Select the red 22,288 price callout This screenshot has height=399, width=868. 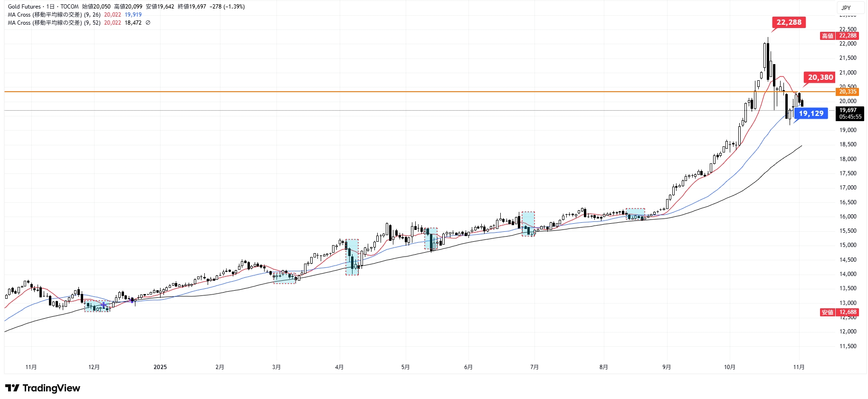tap(789, 22)
